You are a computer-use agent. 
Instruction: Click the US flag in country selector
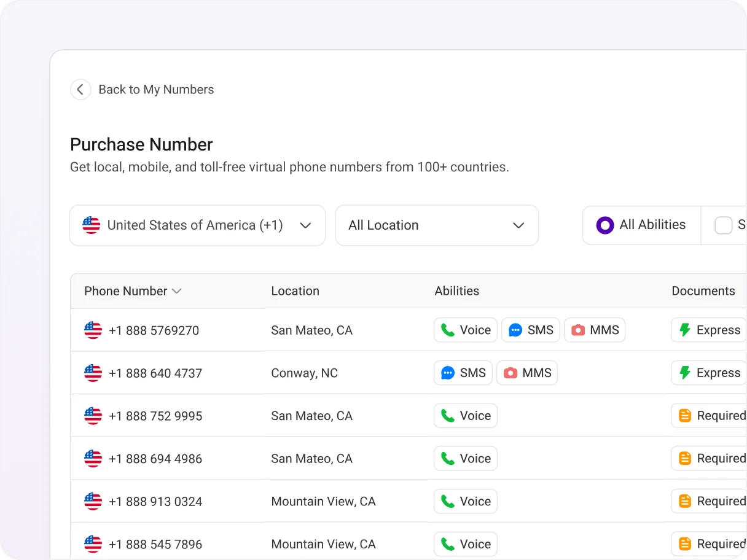(x=92, y=225)
